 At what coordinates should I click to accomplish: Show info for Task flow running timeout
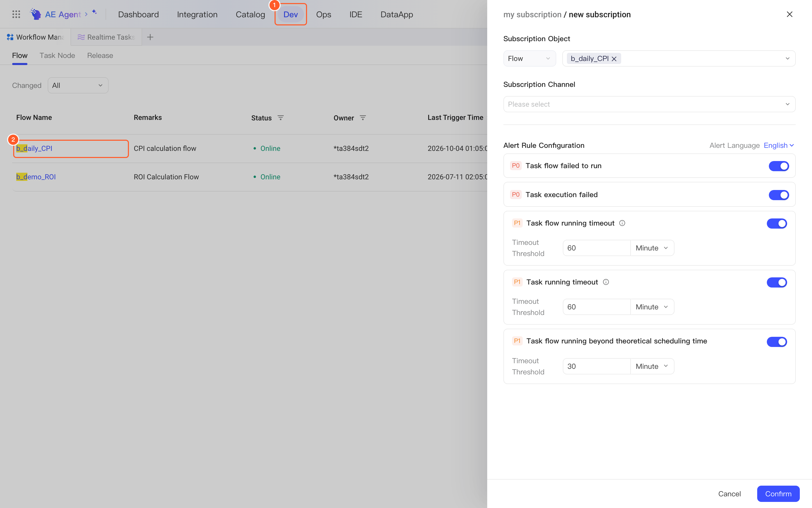pyautogui.click(x=622, y=223)
